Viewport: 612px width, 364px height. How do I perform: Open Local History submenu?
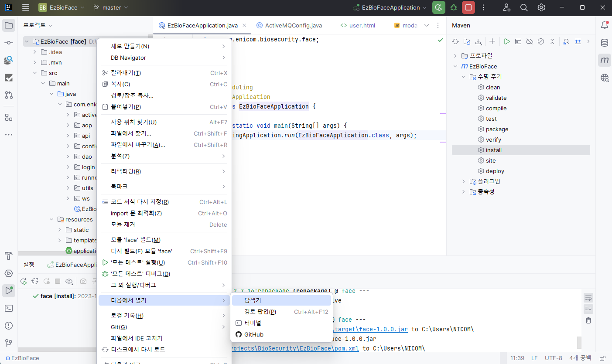tap(164, 316)
